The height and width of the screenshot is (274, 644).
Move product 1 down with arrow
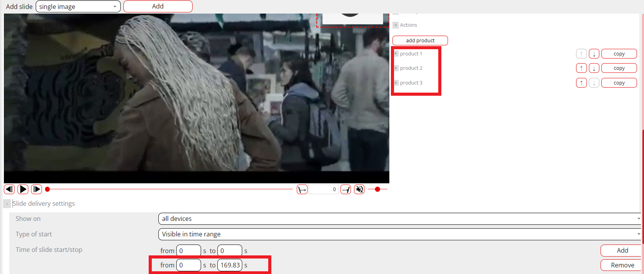click(594, 54)
